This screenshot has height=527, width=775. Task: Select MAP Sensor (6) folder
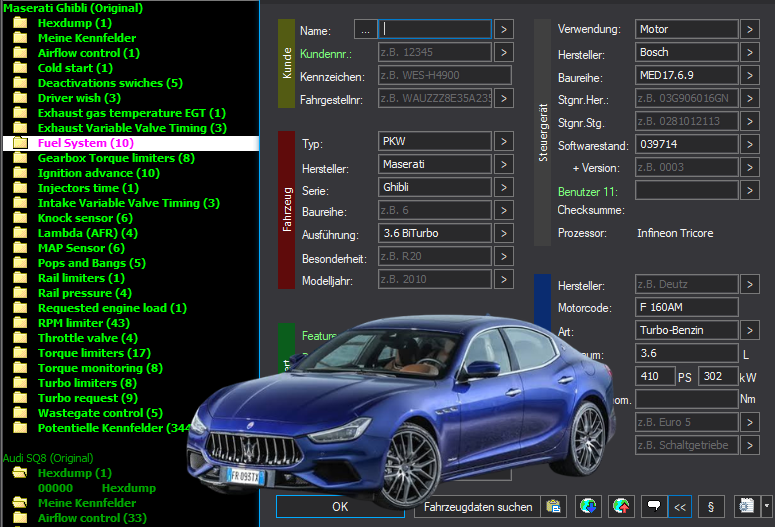coord(82,248)
